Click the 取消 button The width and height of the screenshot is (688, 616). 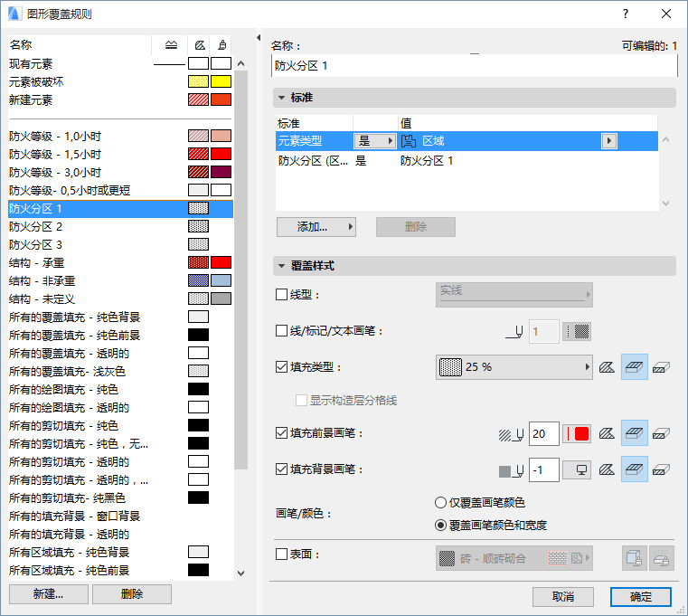563,597
